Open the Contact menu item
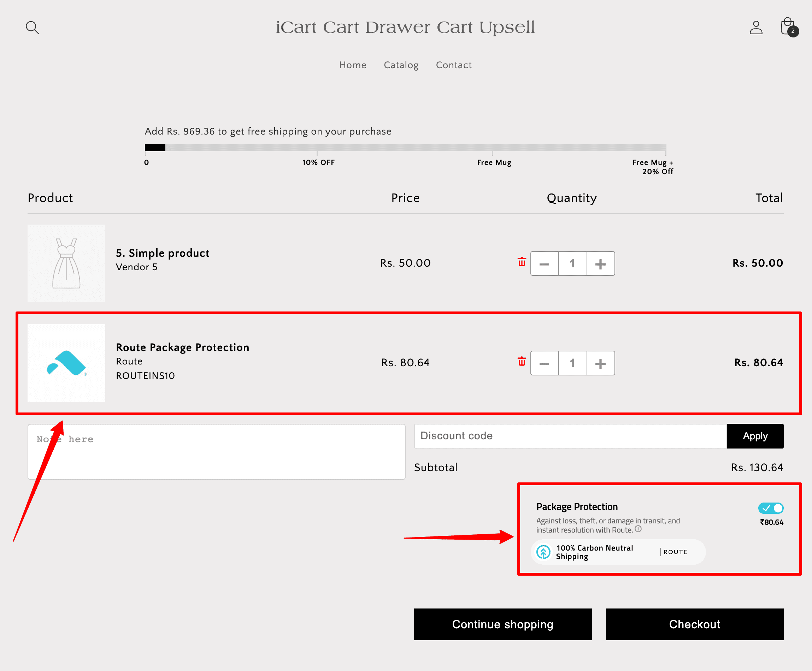Image resolution: width=812 pixels, height=671 pixels. pyautogui.click(x=454, y=65)
